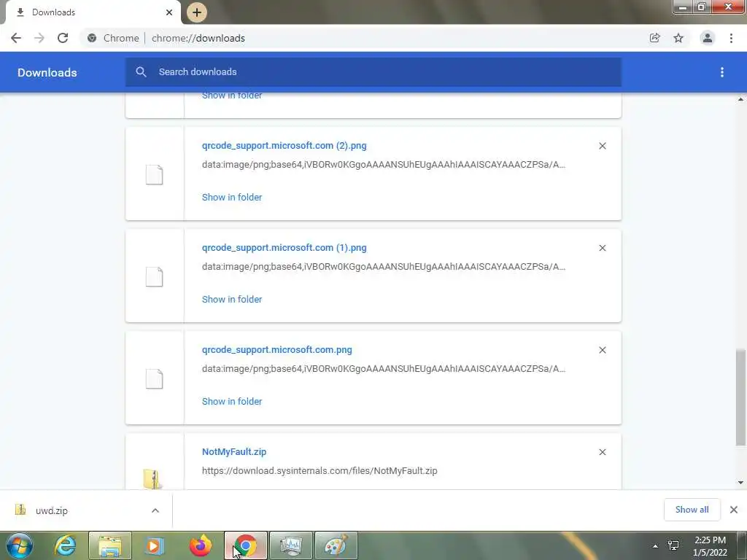Screen dimensions: 747x560
Task: Click file icon of qrcode (2).png entry
Action: 155,174
